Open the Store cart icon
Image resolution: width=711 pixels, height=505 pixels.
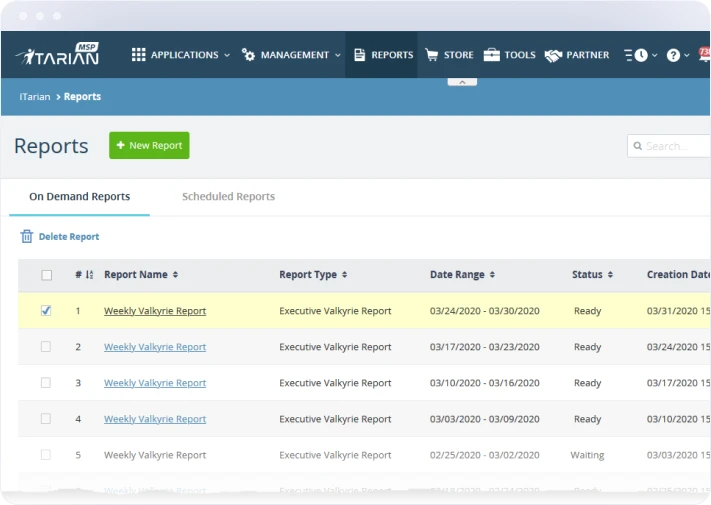(432, 55)
